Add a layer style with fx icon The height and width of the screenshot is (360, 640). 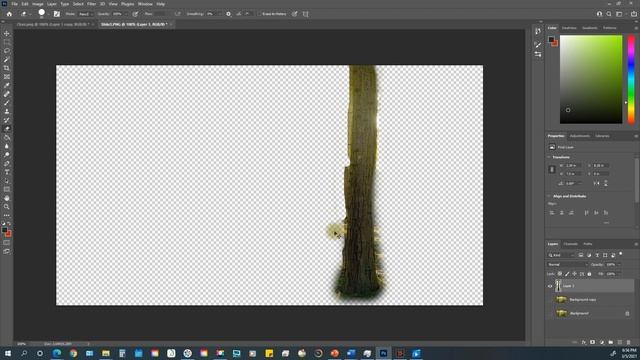584,342
